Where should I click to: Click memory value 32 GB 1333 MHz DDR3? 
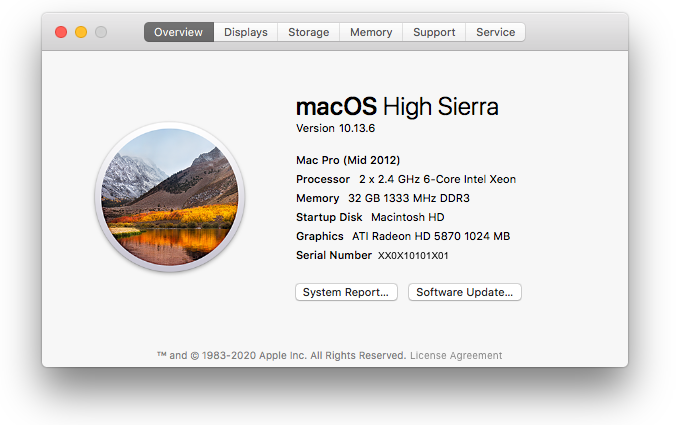tap(409, 199)
